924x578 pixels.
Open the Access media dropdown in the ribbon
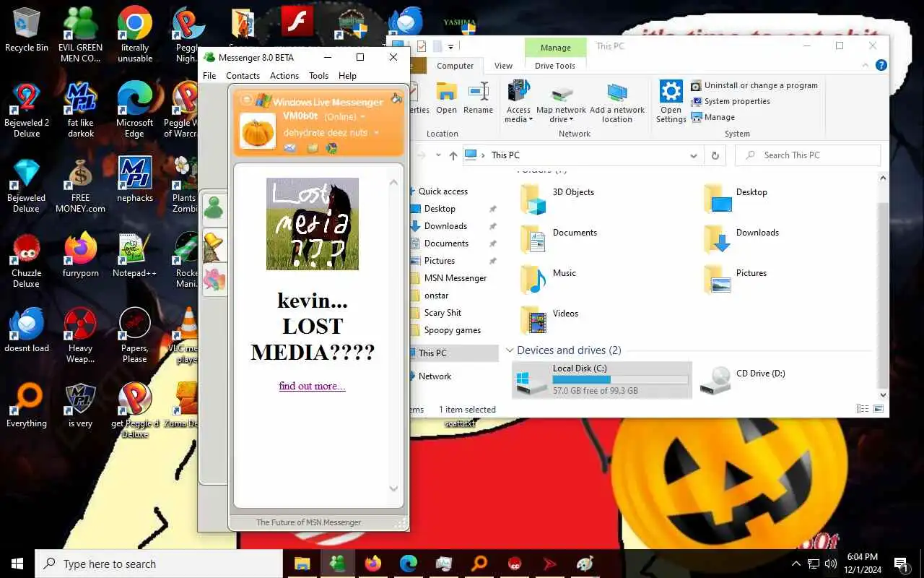tap(518, 101)
